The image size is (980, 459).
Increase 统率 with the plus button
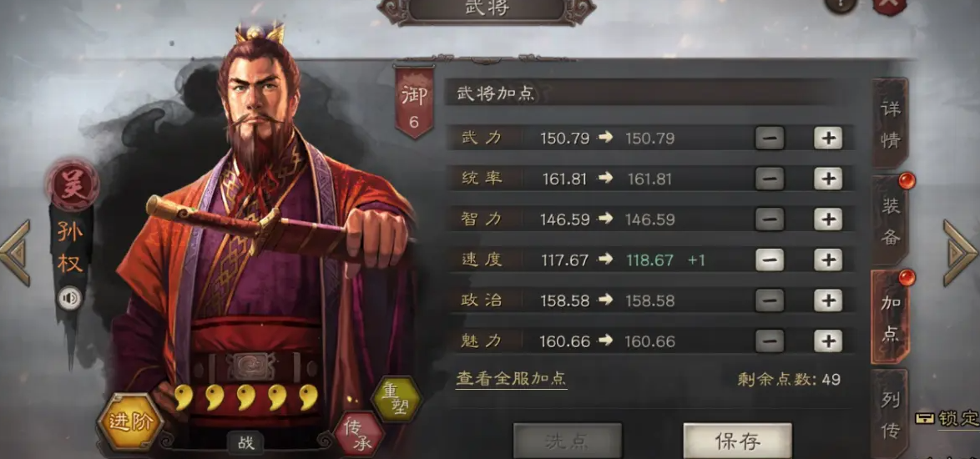[x=827, y=179]
